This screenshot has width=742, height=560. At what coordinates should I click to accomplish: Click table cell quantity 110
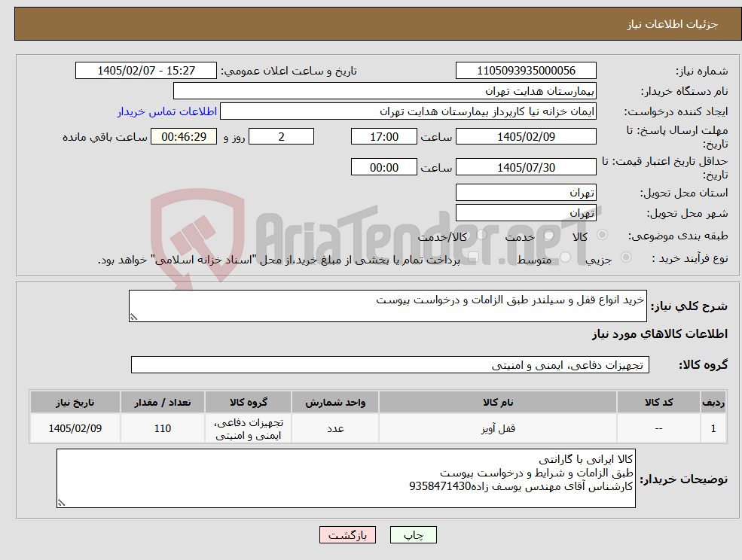pyautogui.click(x=162, y=428)
